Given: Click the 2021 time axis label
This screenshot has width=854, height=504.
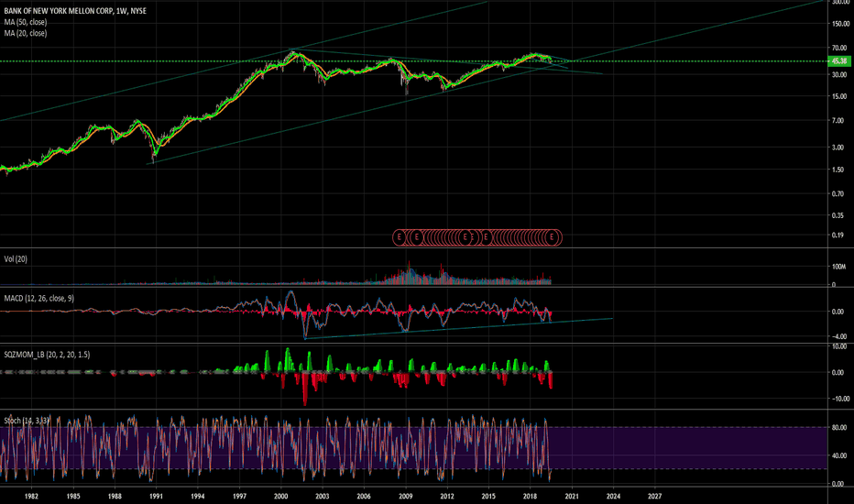Looking at the screenshot, I should 572,497.
